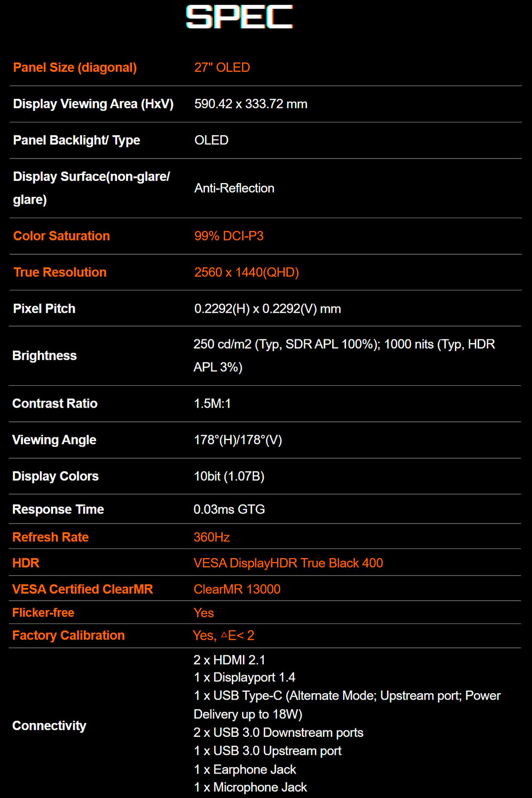532x798 pixels.
Task: Select the 1.5M:1 contrast ratio value
Action: pyautogui.click(x=212, y=403)
